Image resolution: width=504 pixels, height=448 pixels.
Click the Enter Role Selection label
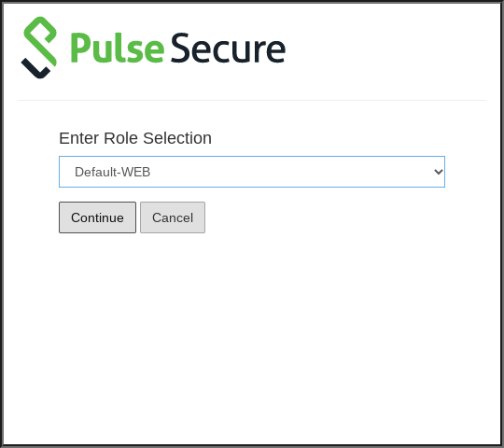tap(135, 138)
